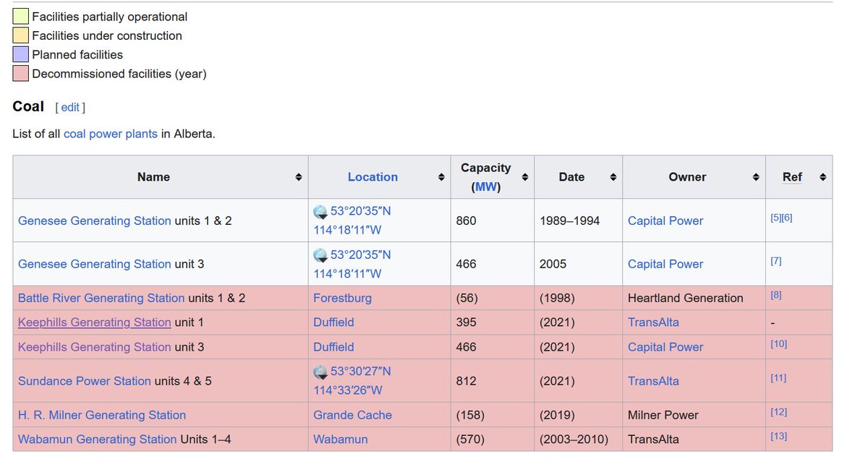This screenshot has height=467, width=868.
Task: Click the decommissioned facilities legend swatch
Action: [20, 74]
